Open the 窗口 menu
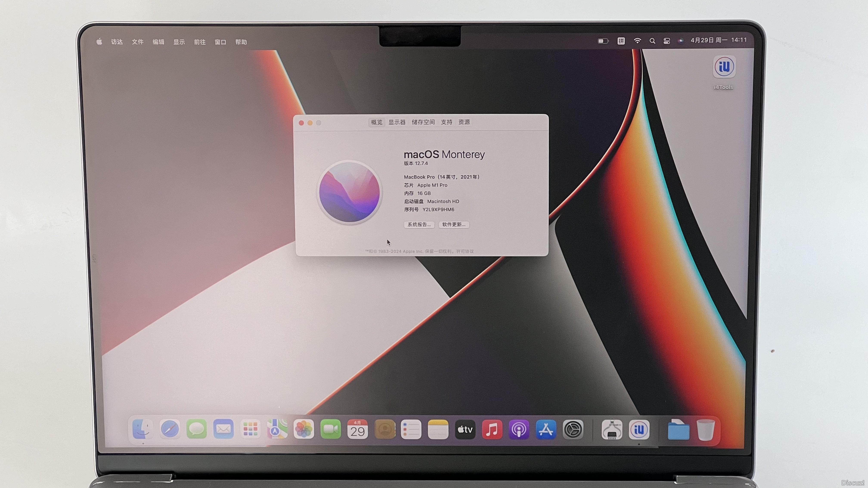Image resolution: width=868 pixels, height=488 pixels. click(x=220, y=42)
